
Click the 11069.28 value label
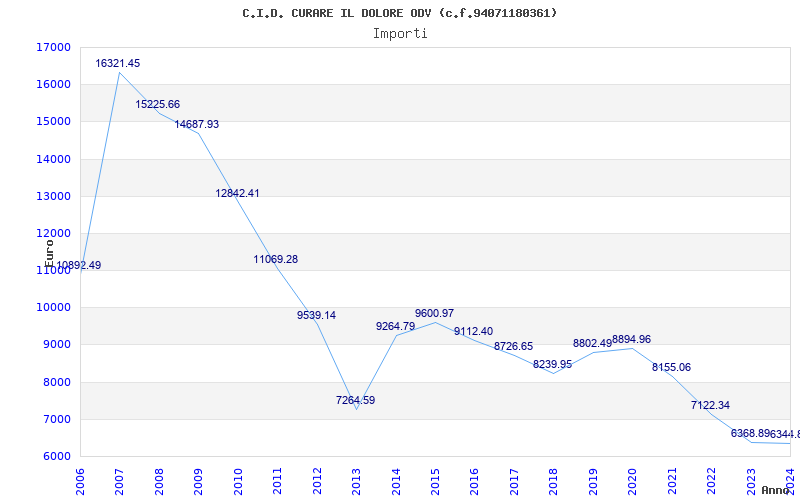click(x=276, y=259)
